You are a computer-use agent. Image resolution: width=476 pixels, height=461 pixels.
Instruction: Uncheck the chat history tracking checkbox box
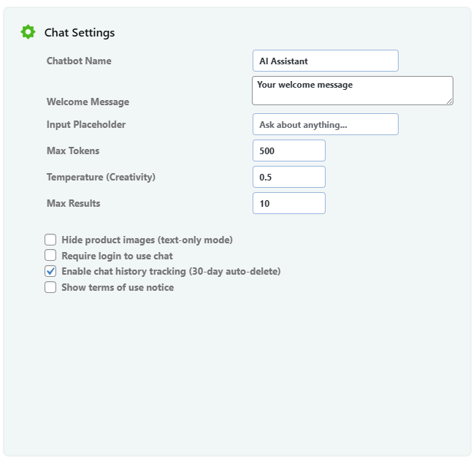pyautogui.click(x=50, y=272)
